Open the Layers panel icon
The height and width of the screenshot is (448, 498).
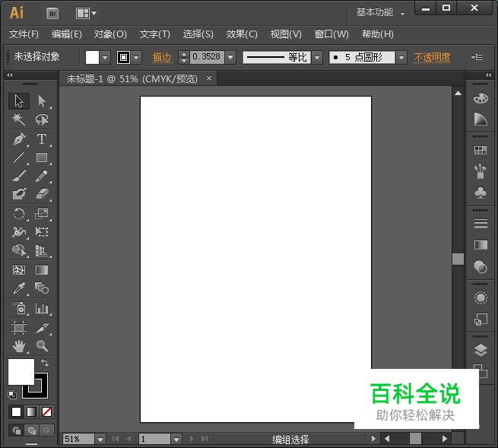pyautogui.click(x=480, y=350)
